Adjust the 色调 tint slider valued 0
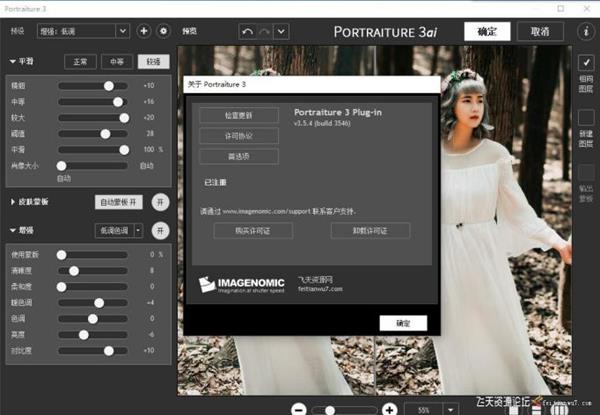Viewport: 600px width, 415px height. (93, 319)
